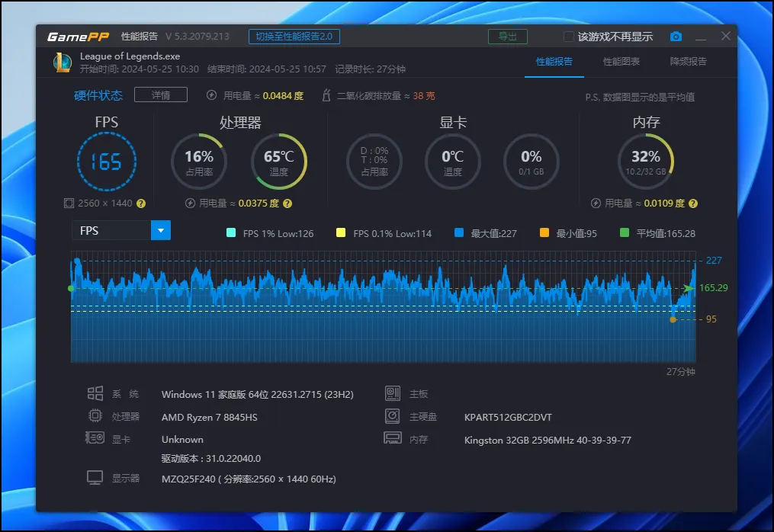Click the orange minimum 95 marker on graph
774x532 pixels.
point(673,320)
